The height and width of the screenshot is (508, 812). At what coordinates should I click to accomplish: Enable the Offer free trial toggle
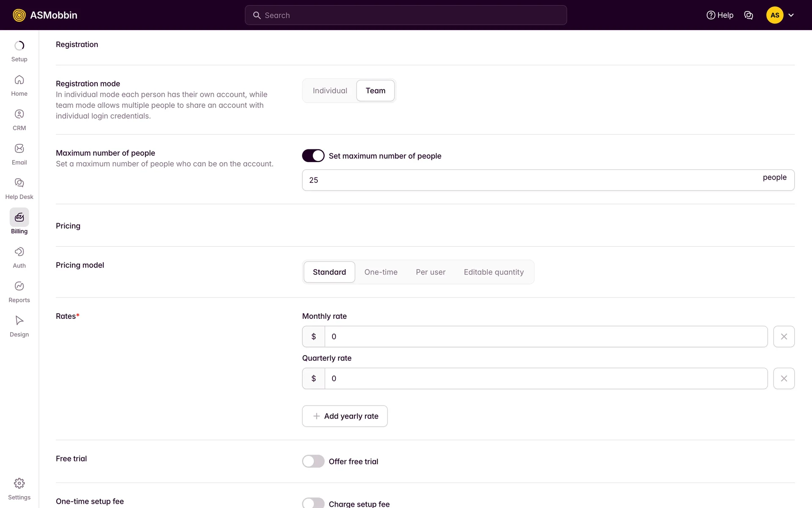pyautogui.click(x=313, y=461)
